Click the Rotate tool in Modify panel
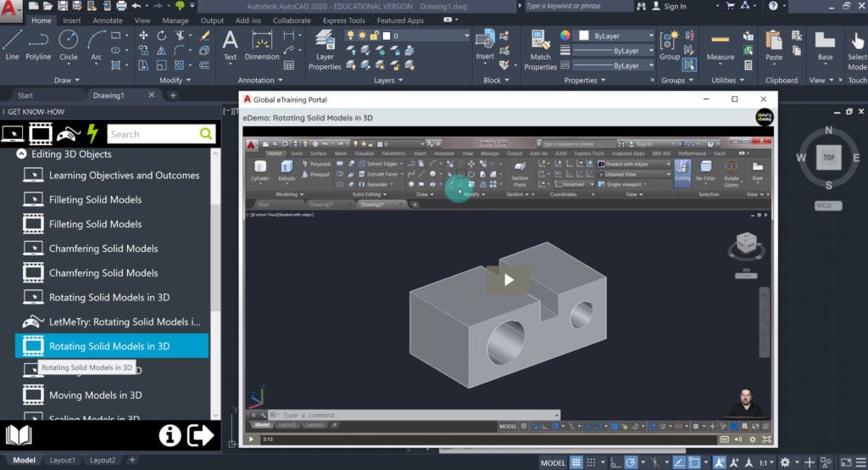This screenshot has width=868, height=470. tap(161, 36)
